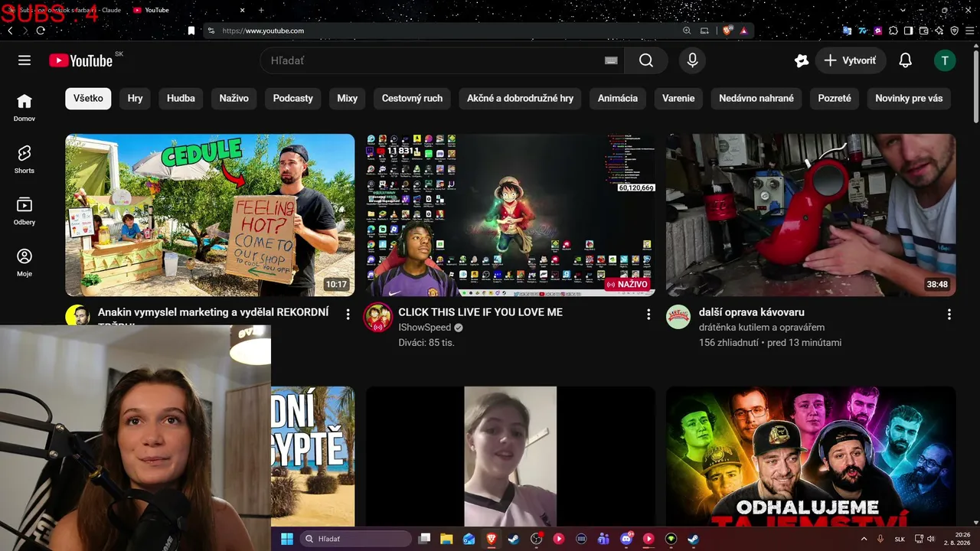Open File Explorer from the taskbar

(x=446, y=539)
